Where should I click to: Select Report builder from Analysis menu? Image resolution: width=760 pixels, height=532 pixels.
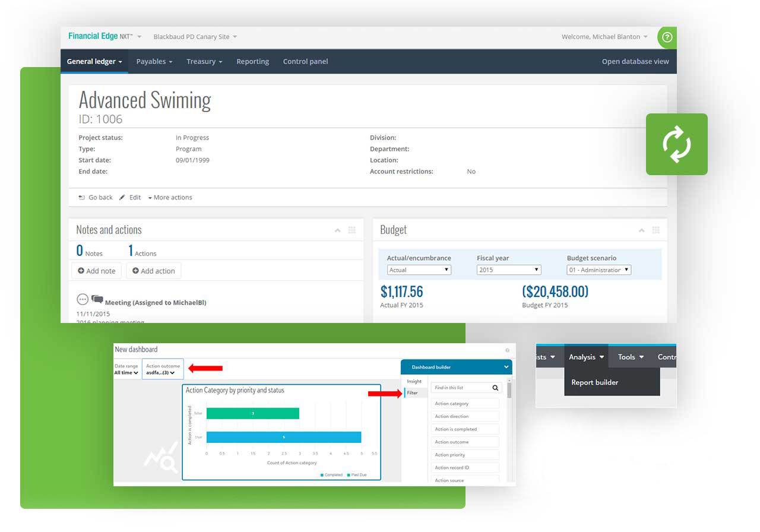pos(594,382)
